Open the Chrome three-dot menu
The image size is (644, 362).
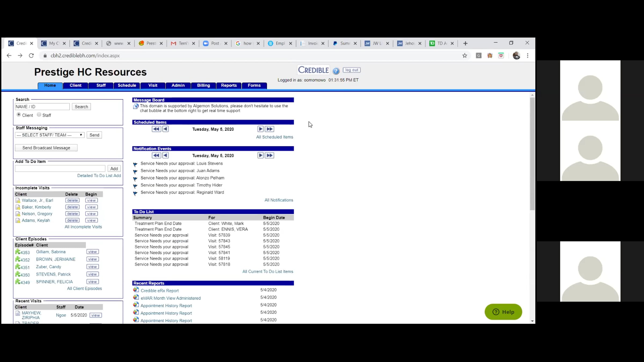[x=528, y=56]
